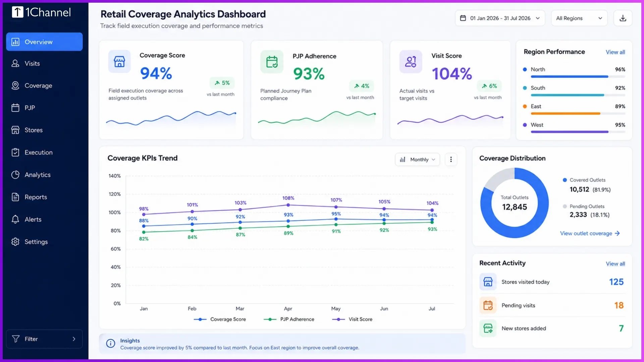
Task: Click the Filter funnel icon
Action: click(15, 339)
